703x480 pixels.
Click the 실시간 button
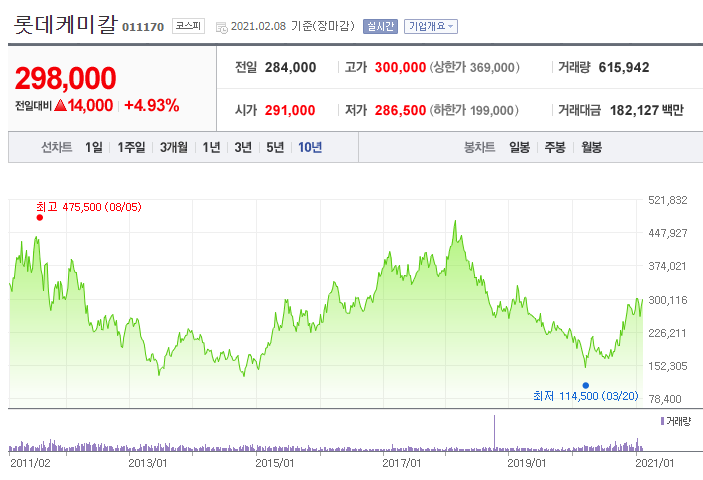380,26
